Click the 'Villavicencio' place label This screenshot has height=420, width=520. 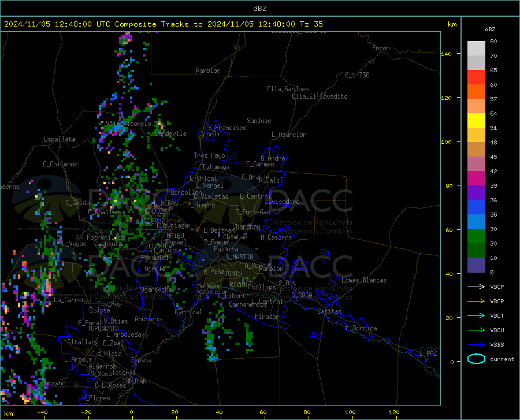pos(129,124)
